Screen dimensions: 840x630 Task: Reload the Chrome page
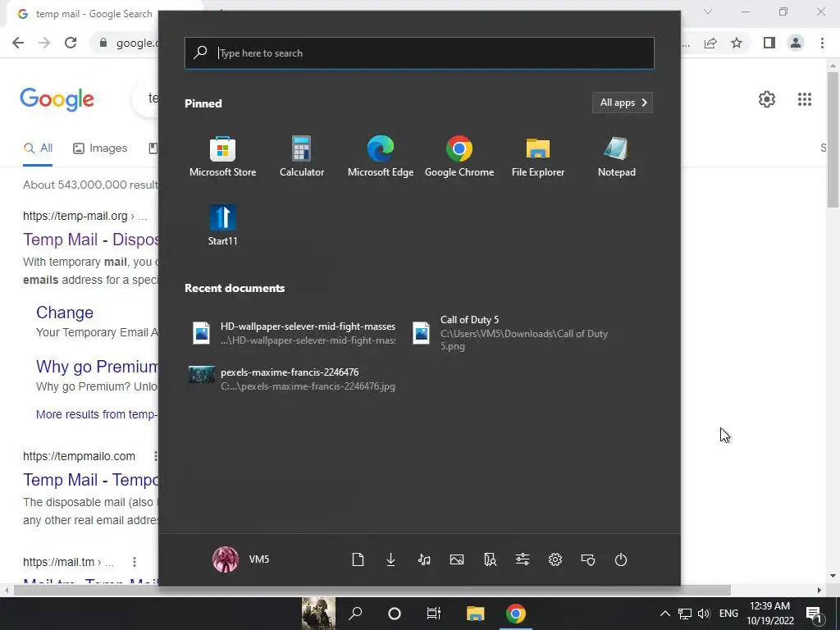pyautogui.click(x=71, y=43)
